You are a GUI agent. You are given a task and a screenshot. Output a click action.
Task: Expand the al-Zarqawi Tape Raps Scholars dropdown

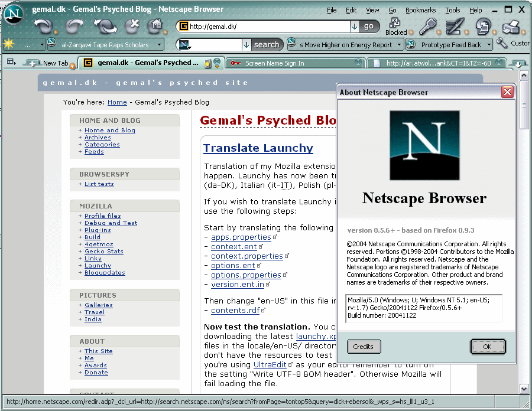pos(159,45)
